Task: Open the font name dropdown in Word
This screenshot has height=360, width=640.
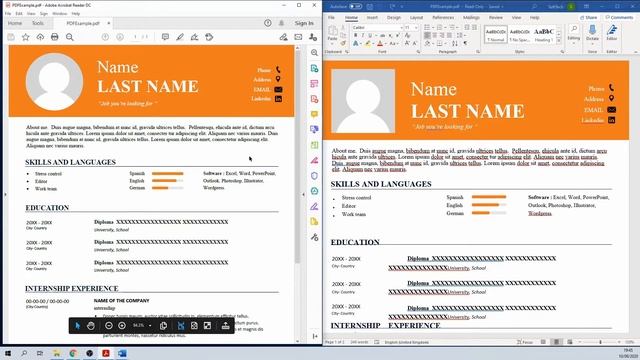Action: [x=401, y=27]
